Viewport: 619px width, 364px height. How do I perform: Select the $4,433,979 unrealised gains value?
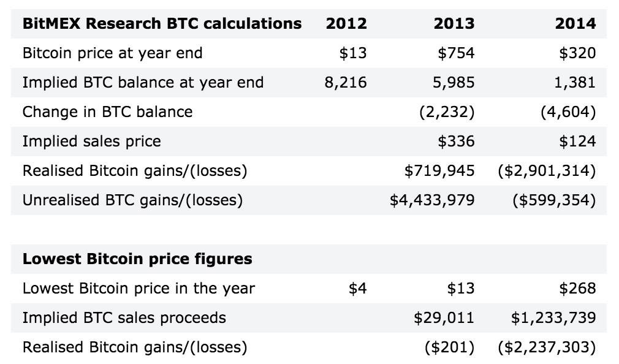click(432, 200)
